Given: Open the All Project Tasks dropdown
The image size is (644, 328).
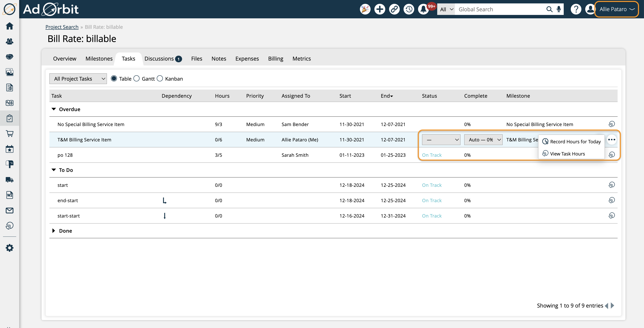Looking at the screenshot, I should coord(78,79).
